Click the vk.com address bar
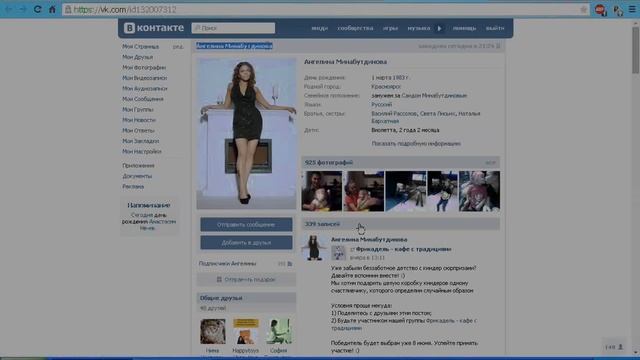The height and width of the screenshot is (360, 640). (x=325, y=9)
